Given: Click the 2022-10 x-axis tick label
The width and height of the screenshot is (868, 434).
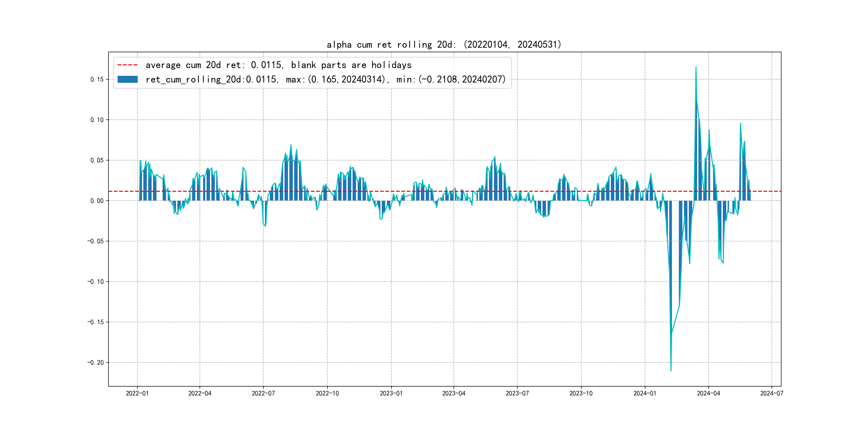Looking at the screenshot, I should (327, 393).
